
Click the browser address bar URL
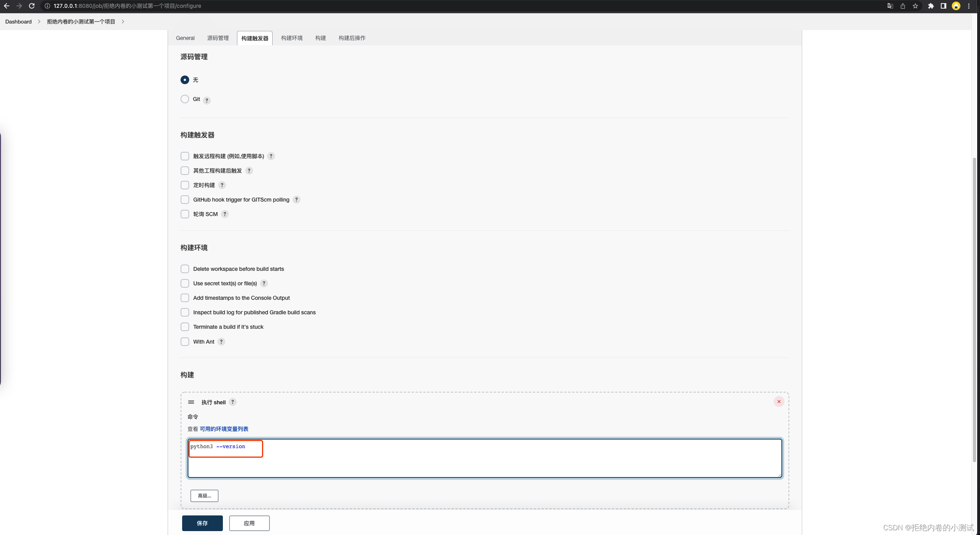127,6
